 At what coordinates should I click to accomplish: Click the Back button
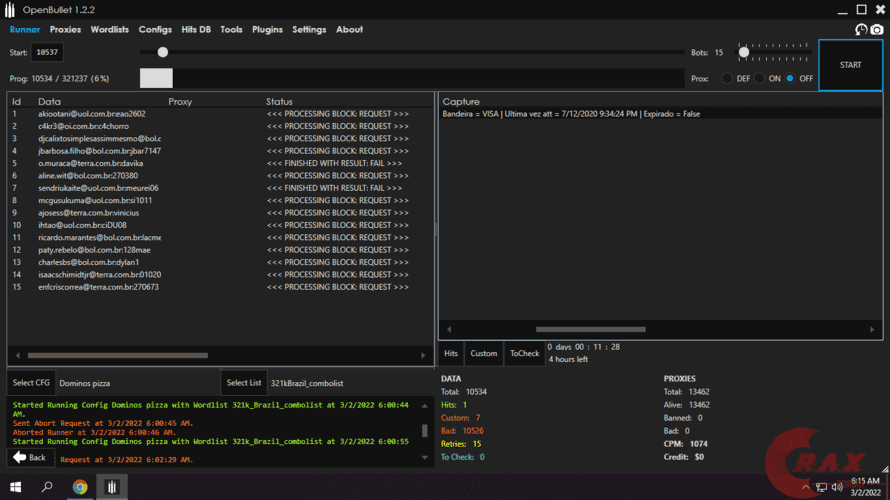(31, 457)
